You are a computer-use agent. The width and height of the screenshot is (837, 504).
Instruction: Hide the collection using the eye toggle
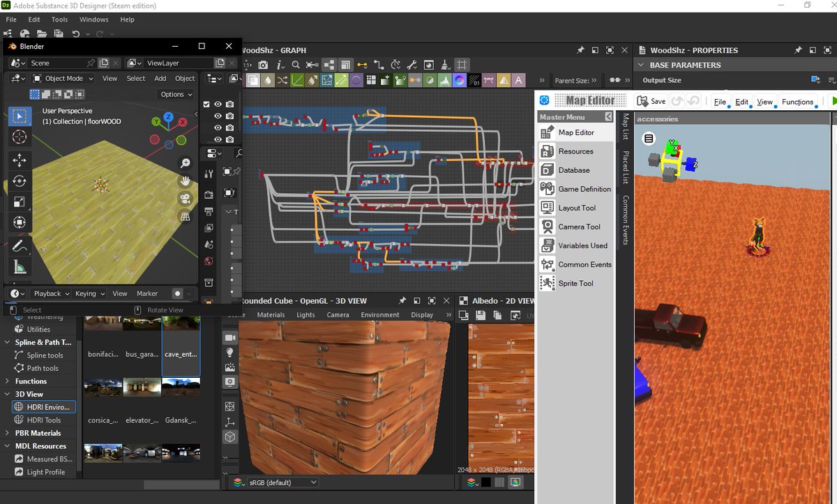coord(217,104)
